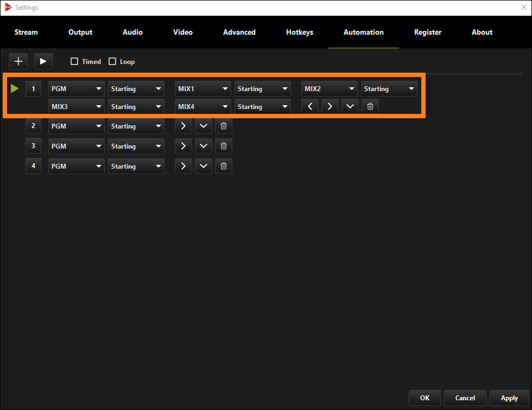This screenshot has height=410, width=532.
Task: Enable the Timed option
Action: (74, 61)
